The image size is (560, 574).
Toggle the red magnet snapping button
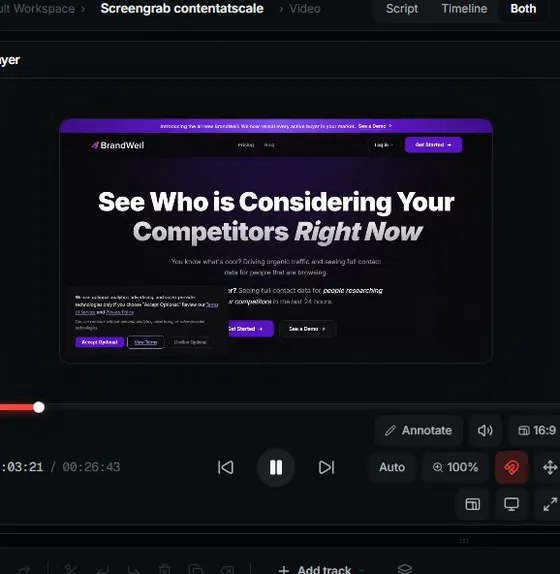[x=511, y=467]
